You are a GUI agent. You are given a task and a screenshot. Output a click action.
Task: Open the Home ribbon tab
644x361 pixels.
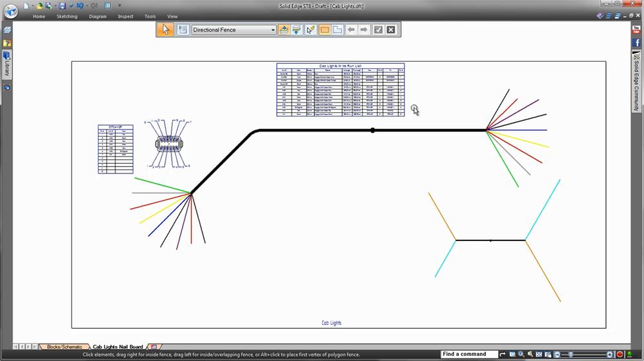(x=39, y=16)
